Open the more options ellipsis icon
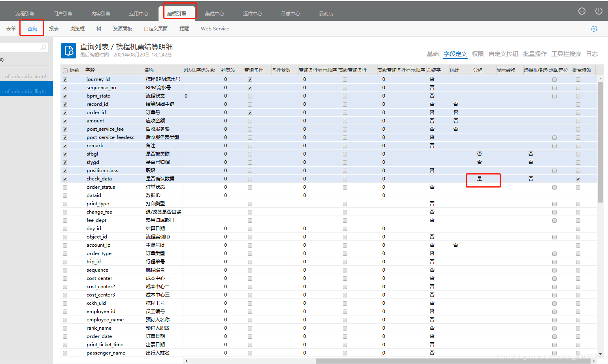Image resolution: width=608 pixels, height=364 pixels. [582, 11]
